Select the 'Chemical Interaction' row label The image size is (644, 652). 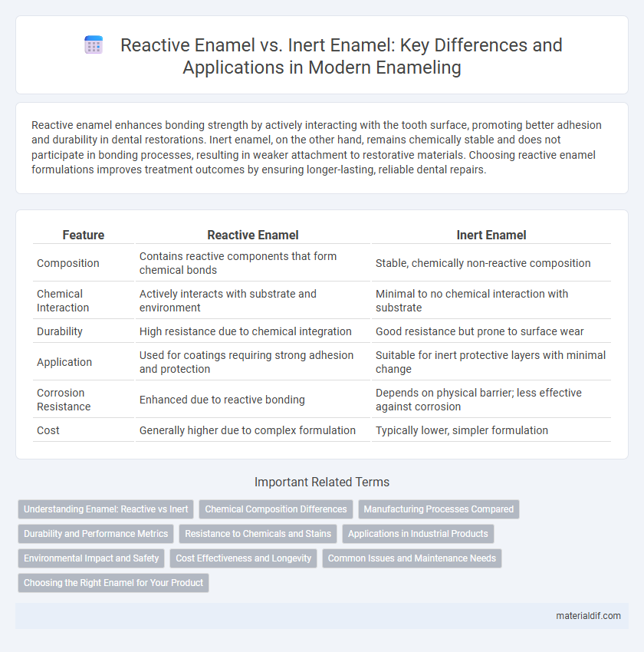tap(63, 301)
